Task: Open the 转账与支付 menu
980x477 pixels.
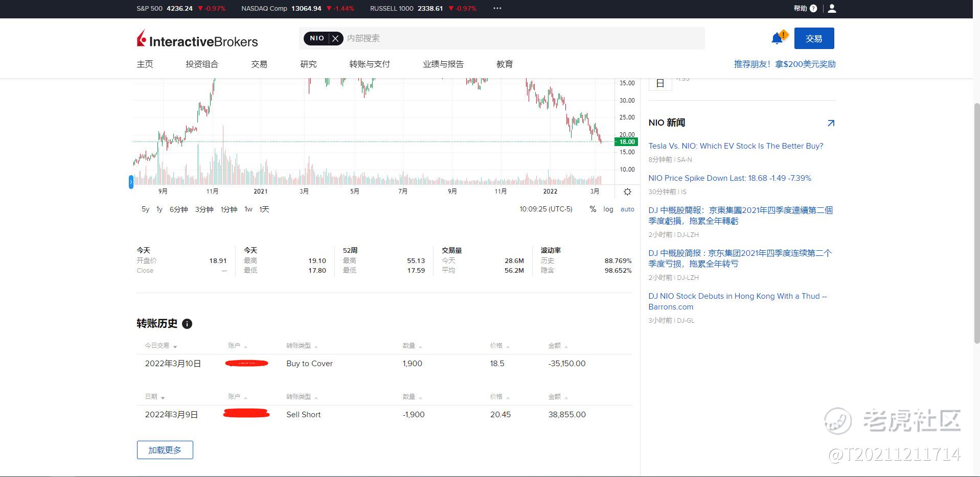Action: (370, 64)
